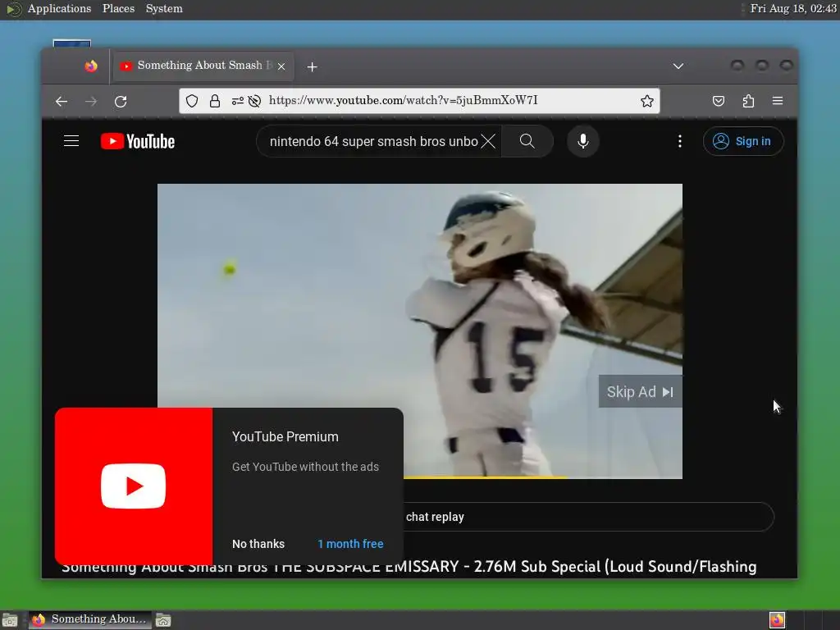840x630 pixels.
Task: Open Firefox extensions menu
Action: coord(748,101)
